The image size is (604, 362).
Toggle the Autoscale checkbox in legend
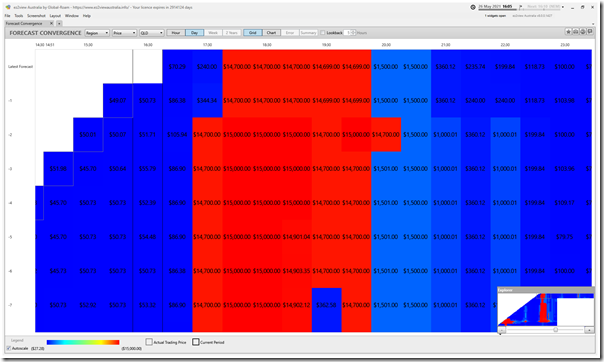tap(8, 348)
